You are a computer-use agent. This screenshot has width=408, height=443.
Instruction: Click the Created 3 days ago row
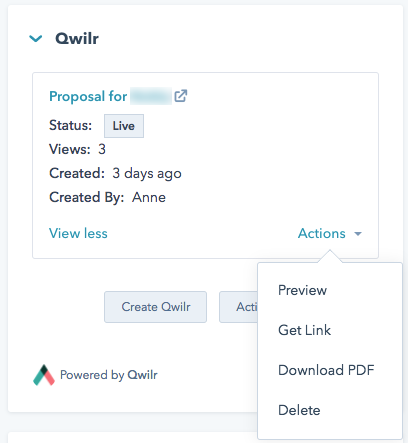115,173
